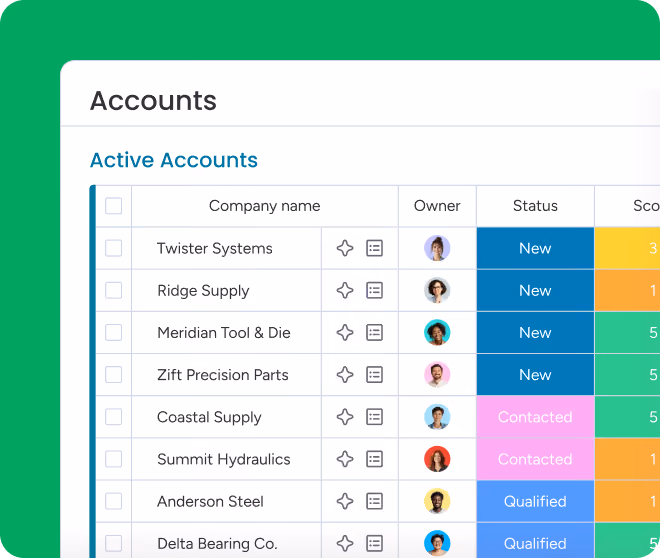Click owner avatar for Zift Precision Parts

tap(437, 375)
